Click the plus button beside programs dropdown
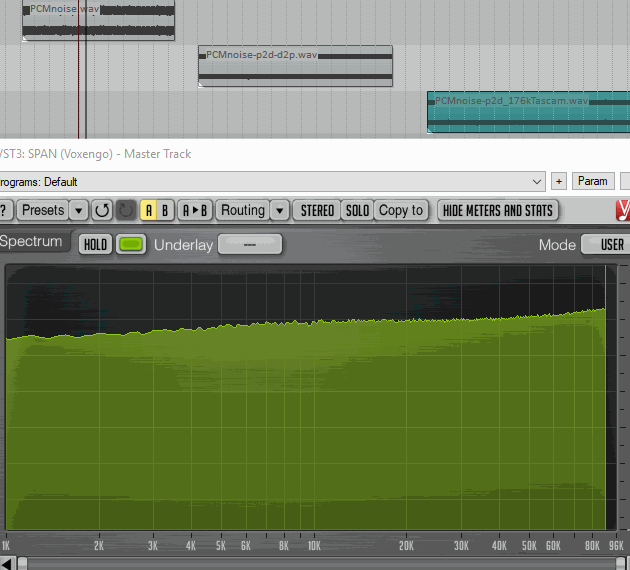The height and width of the screenshot is (570, 630). tap(558, 181)
